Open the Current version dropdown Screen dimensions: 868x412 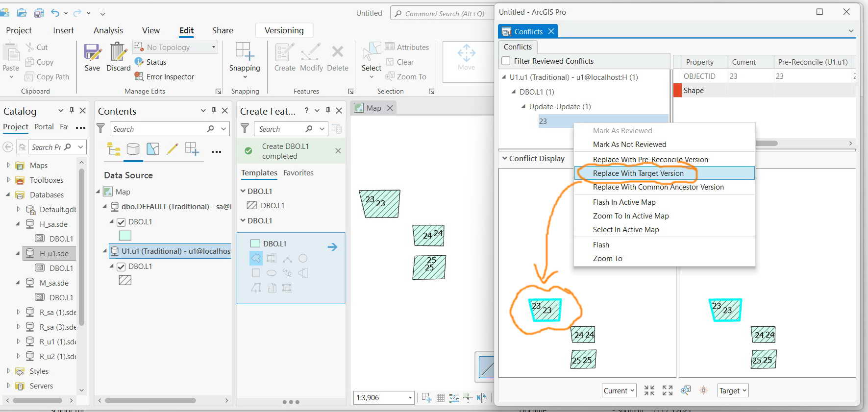click(x=620, y=390)
